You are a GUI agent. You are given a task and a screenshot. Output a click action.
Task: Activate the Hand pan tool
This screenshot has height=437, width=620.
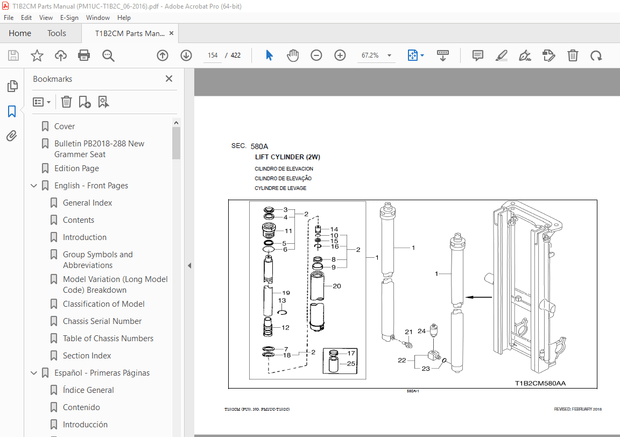293,55
